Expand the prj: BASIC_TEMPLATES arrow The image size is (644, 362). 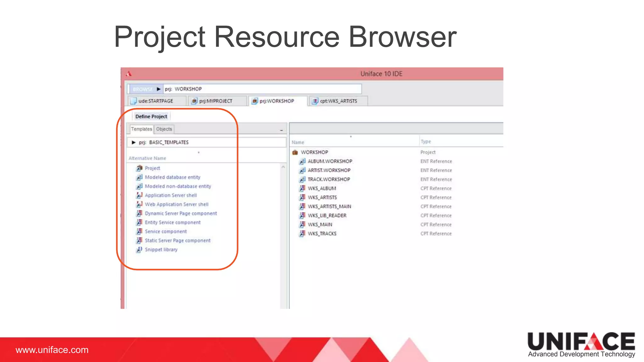coord(134,143)
